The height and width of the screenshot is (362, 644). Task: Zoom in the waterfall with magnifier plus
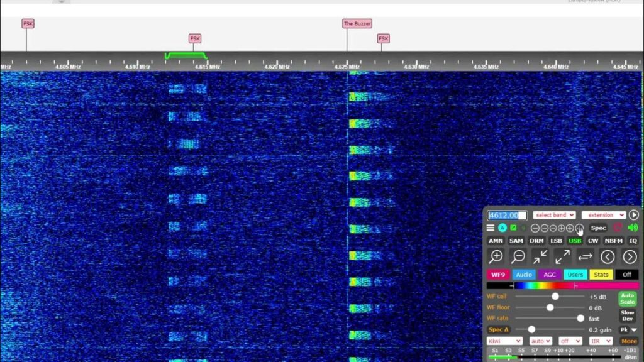(496, 257)
